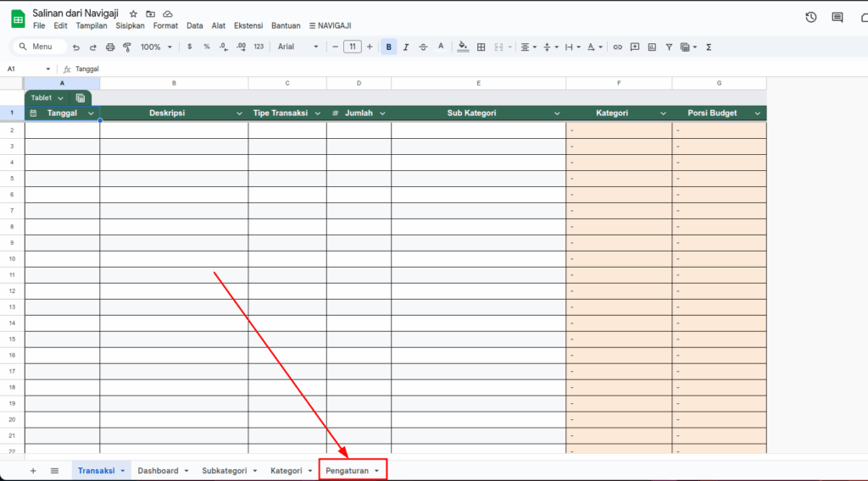Print the spreadsheet with printer icon
This screenshot has width=868, height=481.
110,47
